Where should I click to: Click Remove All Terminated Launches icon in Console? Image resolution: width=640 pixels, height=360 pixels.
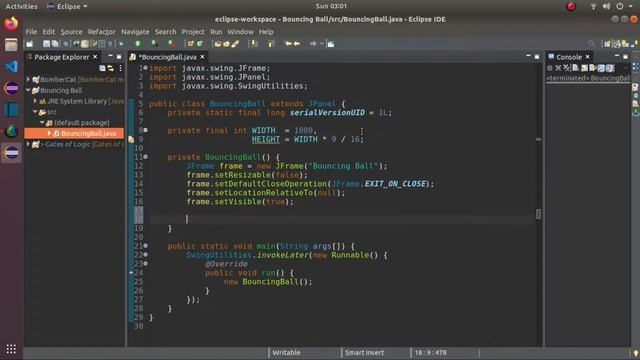[567, 68]
